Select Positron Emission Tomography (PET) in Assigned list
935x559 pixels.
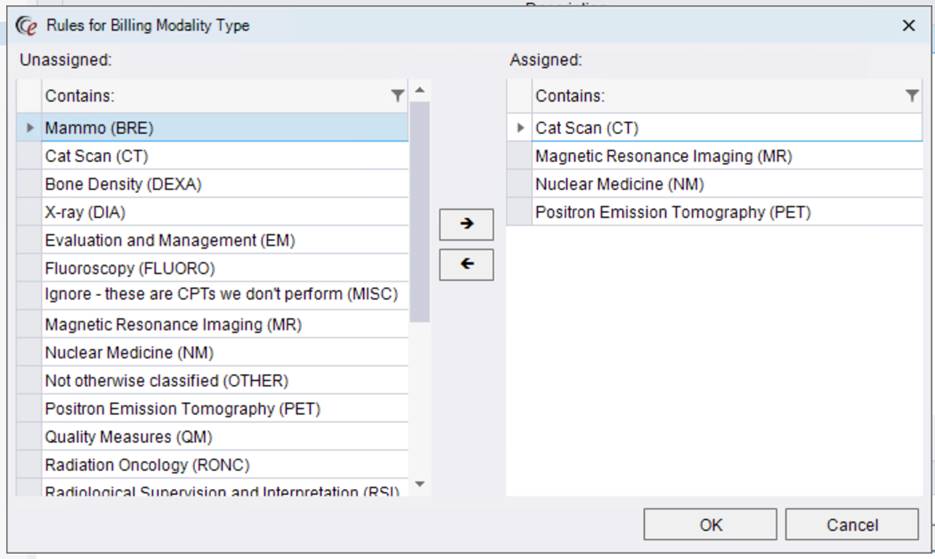coord(672,212)
